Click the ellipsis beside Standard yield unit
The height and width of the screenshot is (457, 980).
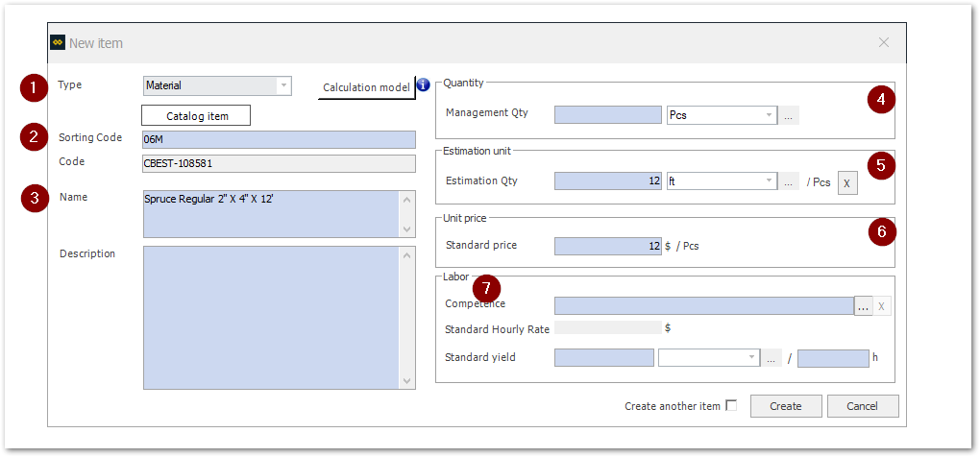[x=772, y=358]
